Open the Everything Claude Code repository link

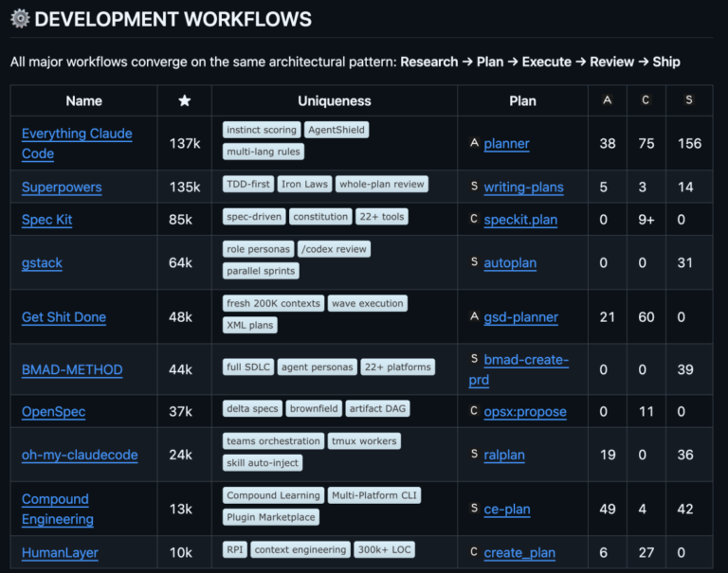77,143
